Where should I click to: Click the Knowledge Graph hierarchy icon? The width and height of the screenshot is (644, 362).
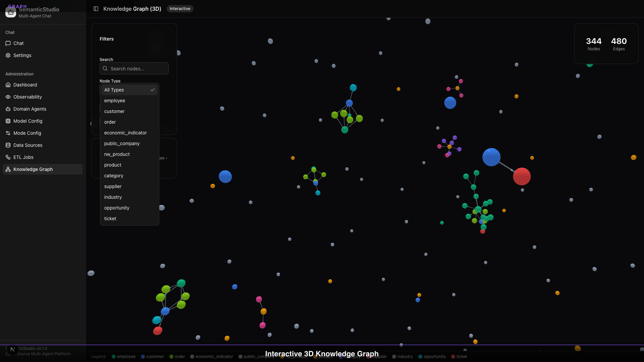(x=8, y=169)
